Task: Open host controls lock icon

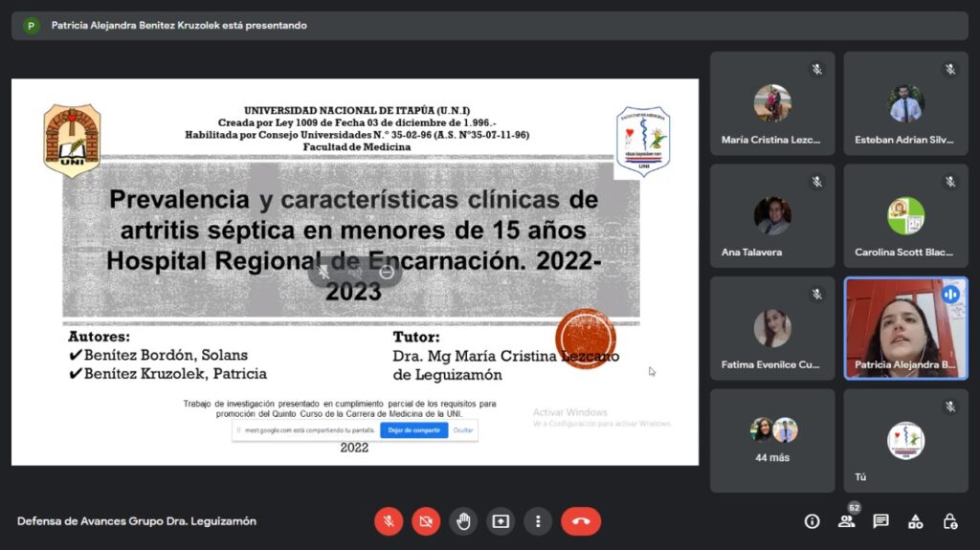Action: [x=949, y=521]
